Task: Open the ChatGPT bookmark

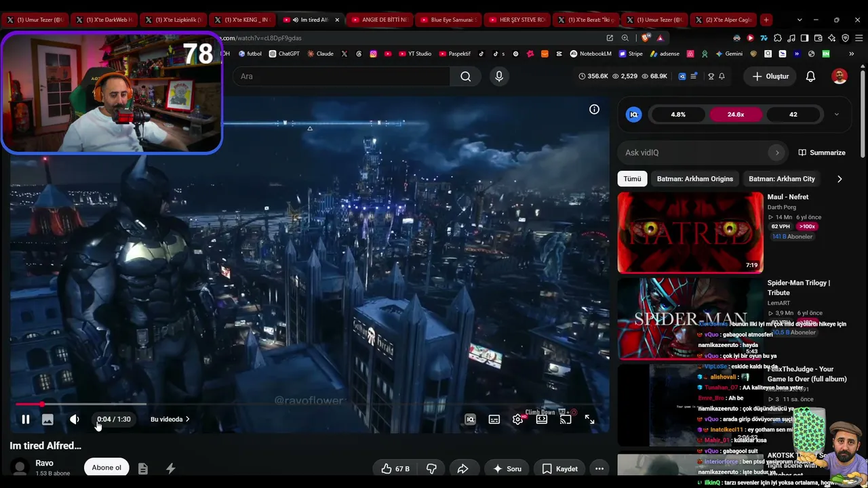Action: point(284,54)
